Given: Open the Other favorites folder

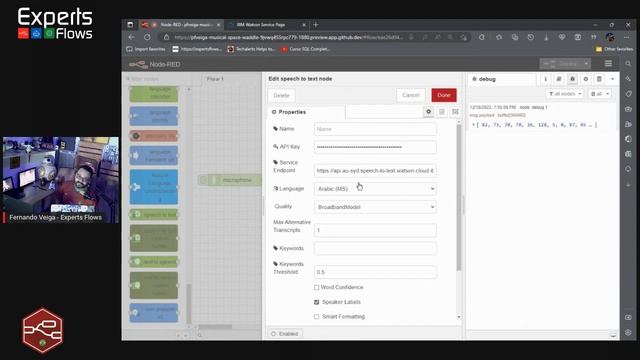Looking at the screenshot, I should click(x=614, y=49).
